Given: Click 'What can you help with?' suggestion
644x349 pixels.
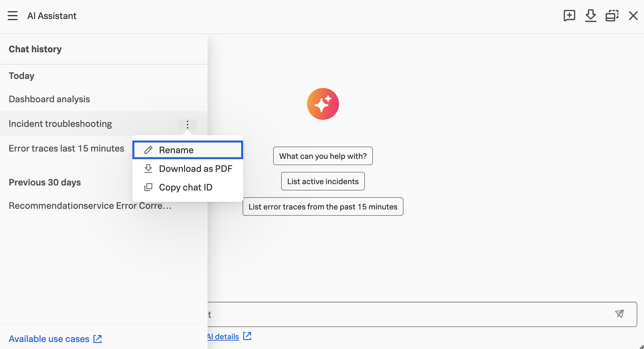Looking at the screenshot, I should (x=323, y=156).
